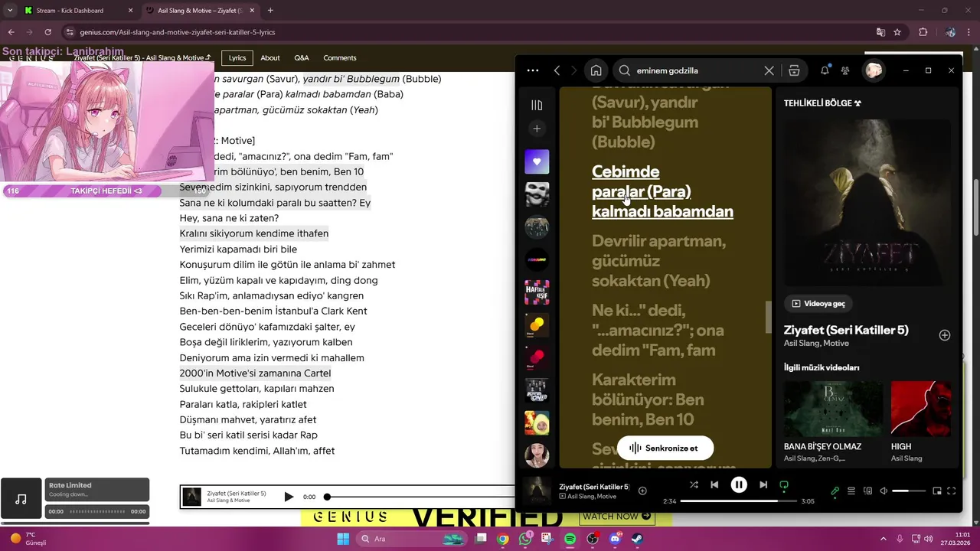Click lyric line Devrilir apartman in Spotify
980x551 pixels.
pyautogui.click(x=658, y=261)
